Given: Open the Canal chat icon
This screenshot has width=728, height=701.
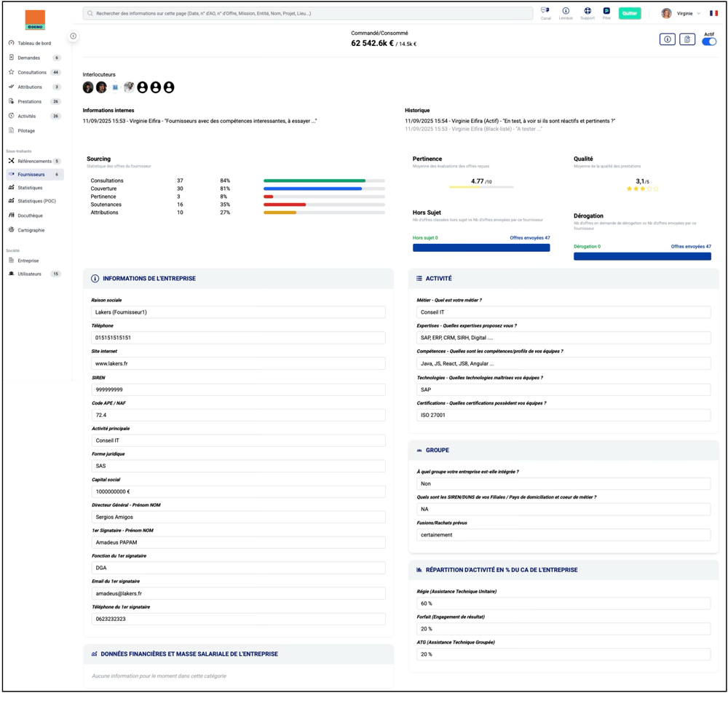Looking at the screenshot, I should [x=545, y=12].
